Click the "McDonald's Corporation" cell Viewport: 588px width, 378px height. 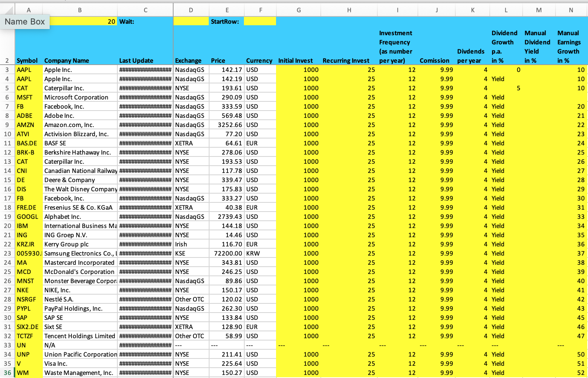tap(80, 272)
